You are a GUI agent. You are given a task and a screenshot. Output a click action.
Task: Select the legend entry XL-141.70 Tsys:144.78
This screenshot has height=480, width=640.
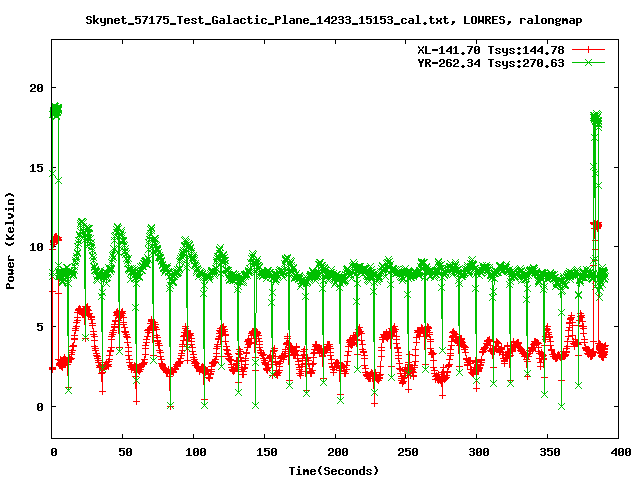[491, 50]
